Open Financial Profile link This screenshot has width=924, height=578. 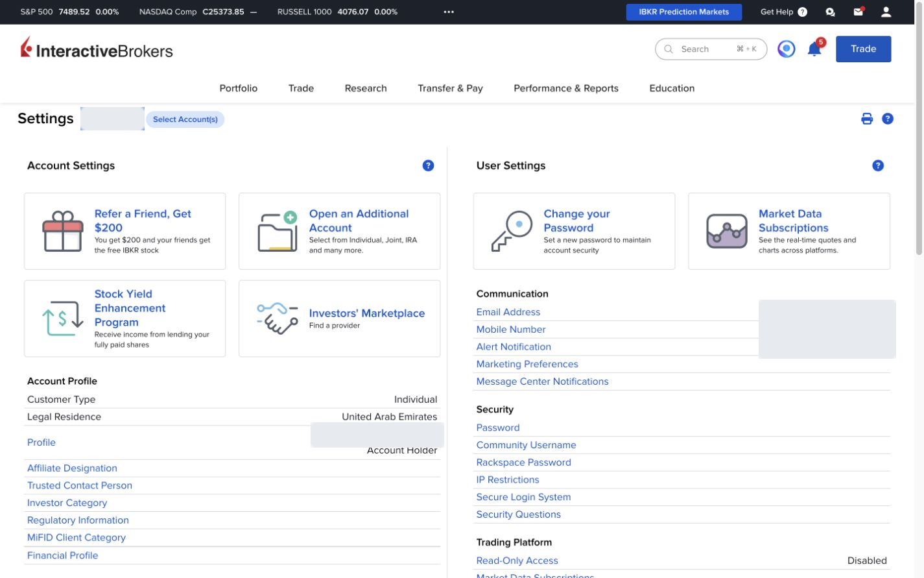pyautogui.click(x=63, y=555)
